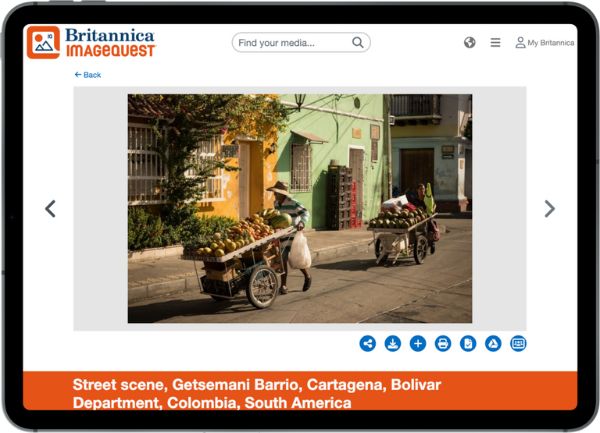
Task: Open the citation document icon
Action: click(x=468, y=343)
